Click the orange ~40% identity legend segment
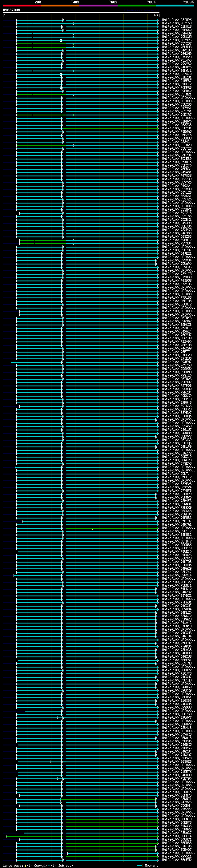Image resolution: width=197 pixels, height=868 pixels. (x=60, y=6)
